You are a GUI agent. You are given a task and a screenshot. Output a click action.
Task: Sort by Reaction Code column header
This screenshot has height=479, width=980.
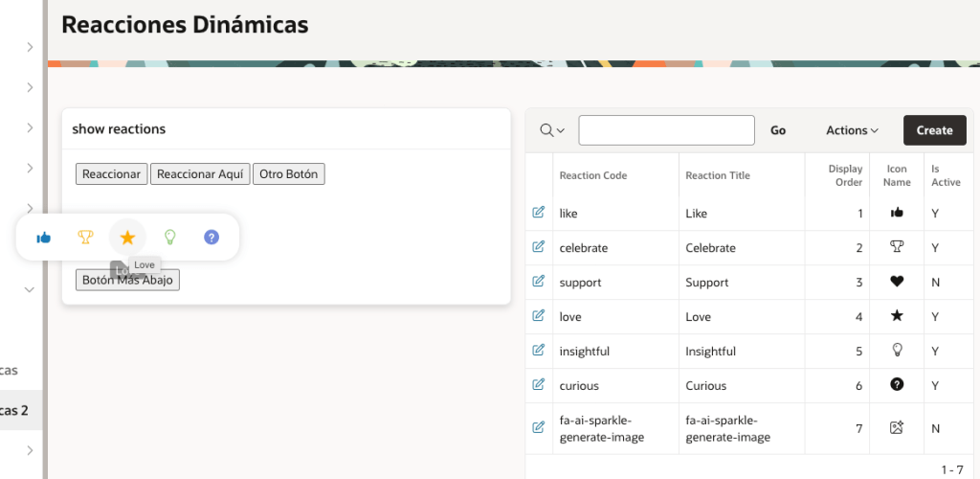pos(593,175)
